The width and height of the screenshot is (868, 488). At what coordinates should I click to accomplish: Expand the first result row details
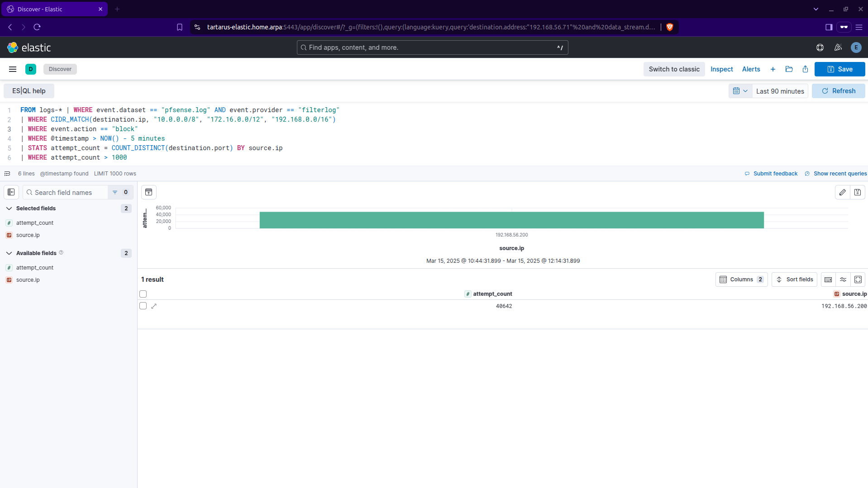click(154, 306)
